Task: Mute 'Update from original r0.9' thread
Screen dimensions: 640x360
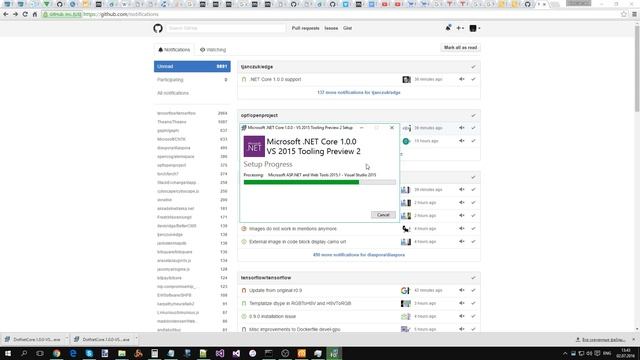Action: click(x=462, y=290)
